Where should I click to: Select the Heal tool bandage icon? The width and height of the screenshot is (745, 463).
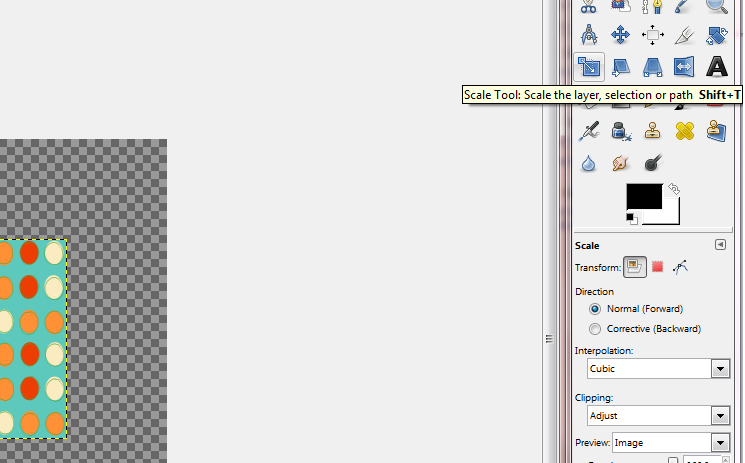684,131
